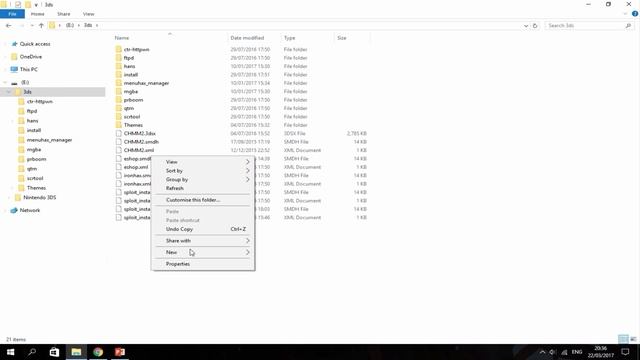640x360 pixels.
Task: Go back using the back arrow
Action: click(x=9, y=25)
